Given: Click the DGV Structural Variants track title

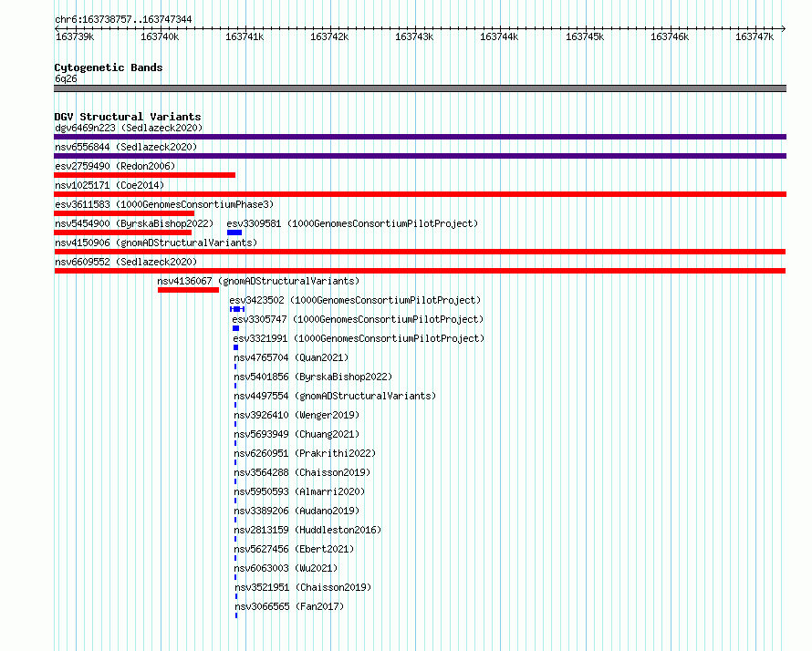Looking at the screenshot, I should coord(128,117).
